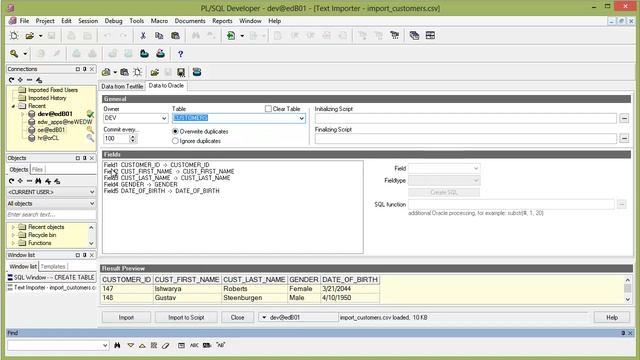Image resolution: width=640 pixels, height=360 pixels.
Task: Click the Paste toolbar icon
Action: [x=175, y=36]
